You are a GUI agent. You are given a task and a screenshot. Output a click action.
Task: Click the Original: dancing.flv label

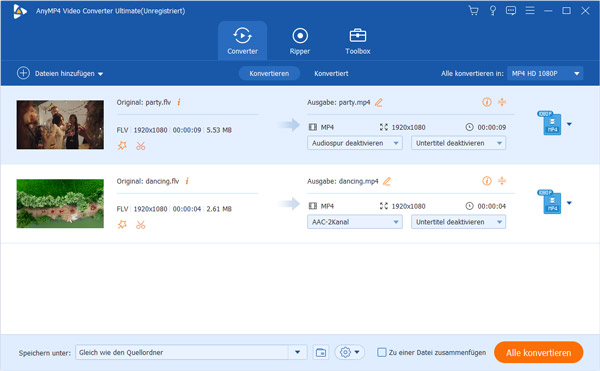click(x=148, y=181)
